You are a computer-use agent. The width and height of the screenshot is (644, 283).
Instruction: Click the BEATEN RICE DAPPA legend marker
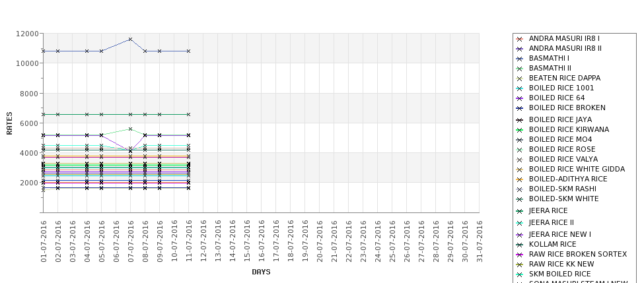click(x=520, y=79)
